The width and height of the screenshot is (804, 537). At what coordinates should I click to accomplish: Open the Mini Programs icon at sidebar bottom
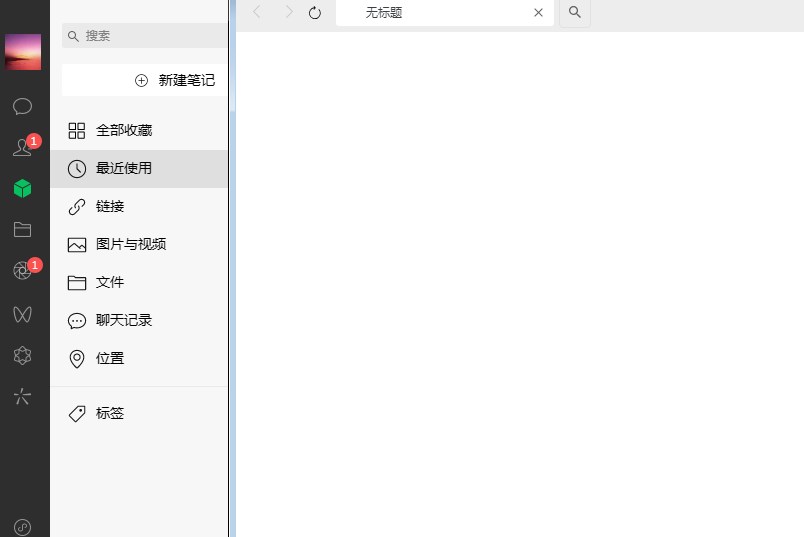[22, 526]
